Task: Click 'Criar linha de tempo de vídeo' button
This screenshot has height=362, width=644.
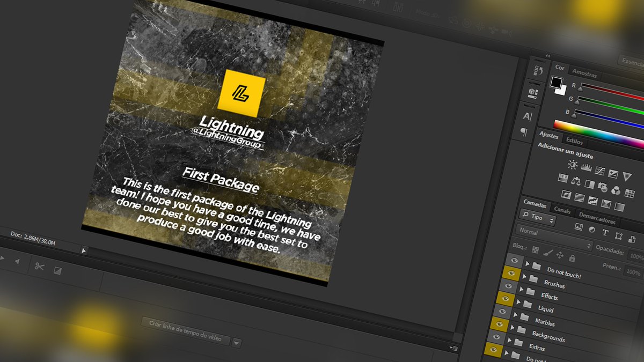Action: [185, 330]
